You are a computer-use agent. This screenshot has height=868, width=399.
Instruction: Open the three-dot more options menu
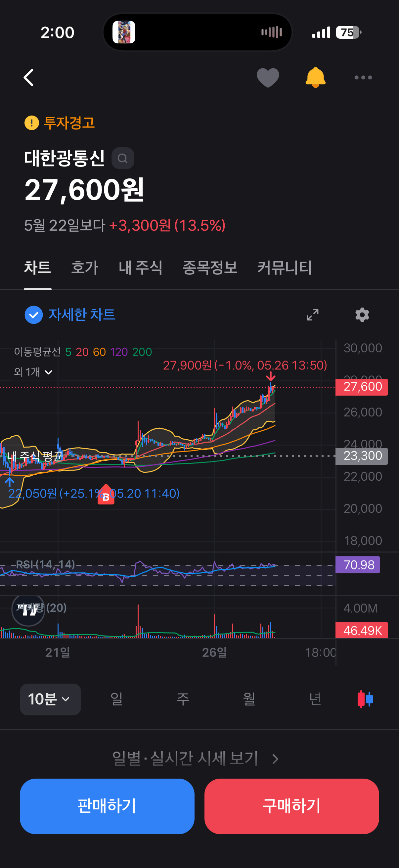[x=363, y=77]
